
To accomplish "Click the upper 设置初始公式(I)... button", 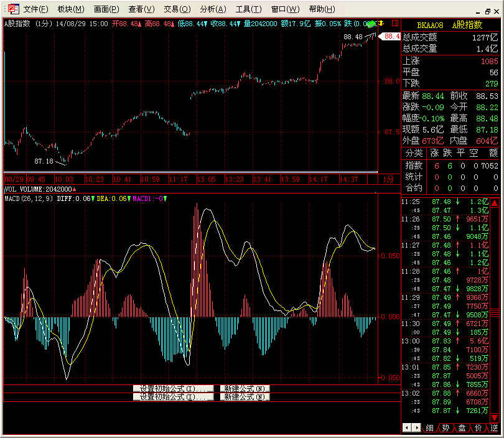I will pos(174,389).
